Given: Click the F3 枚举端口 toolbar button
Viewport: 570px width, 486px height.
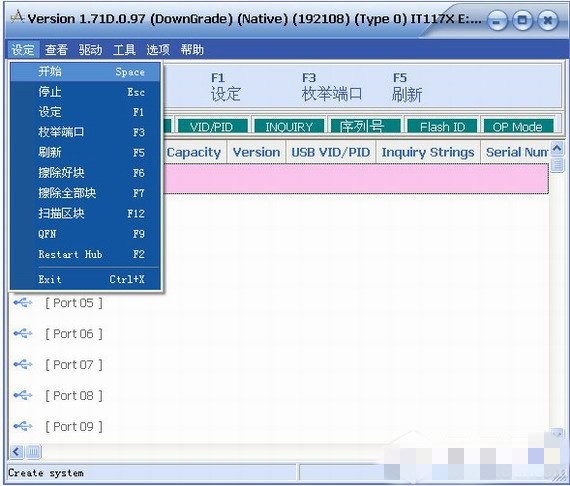Looking at the screenshot, I should 332,87.
